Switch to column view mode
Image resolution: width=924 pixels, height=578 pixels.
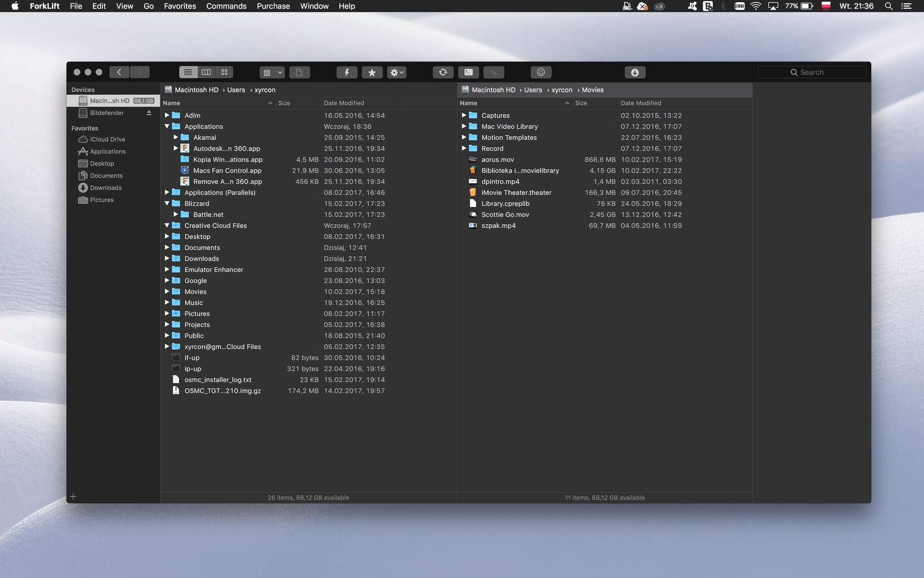click(206, 72)
